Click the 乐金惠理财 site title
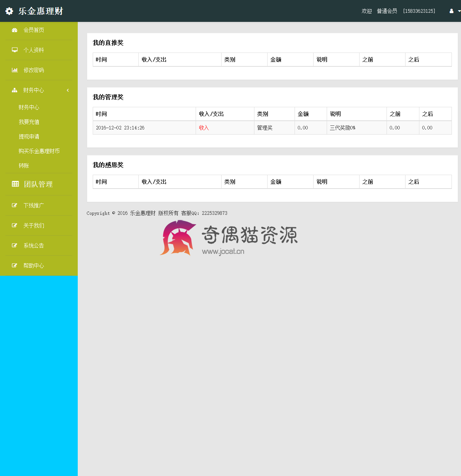 pyautogui.click(x=41, y=11)
